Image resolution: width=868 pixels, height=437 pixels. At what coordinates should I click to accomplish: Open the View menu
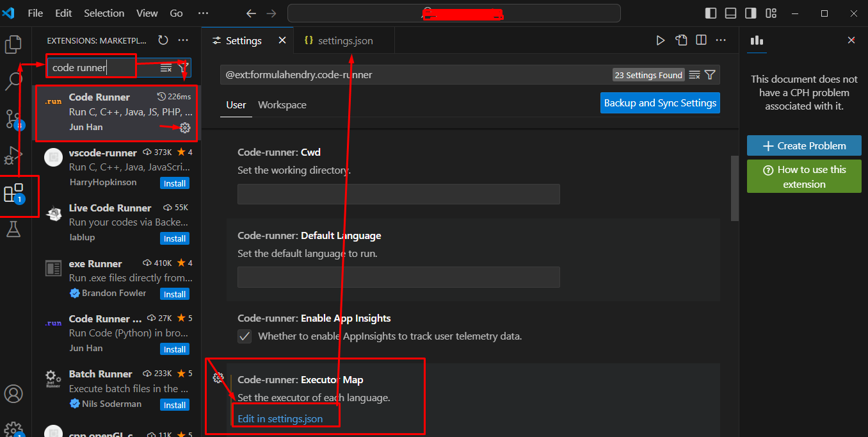pos(147,13)
